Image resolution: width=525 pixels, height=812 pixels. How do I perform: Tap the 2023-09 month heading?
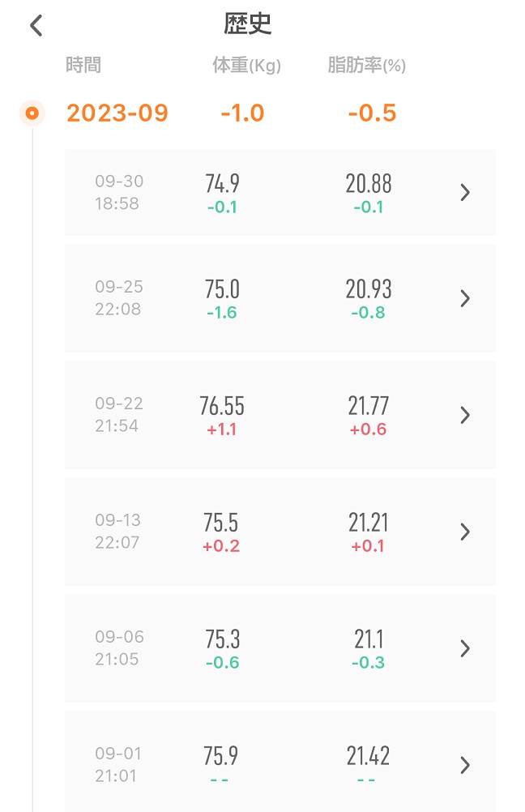[x=117, y=113]
